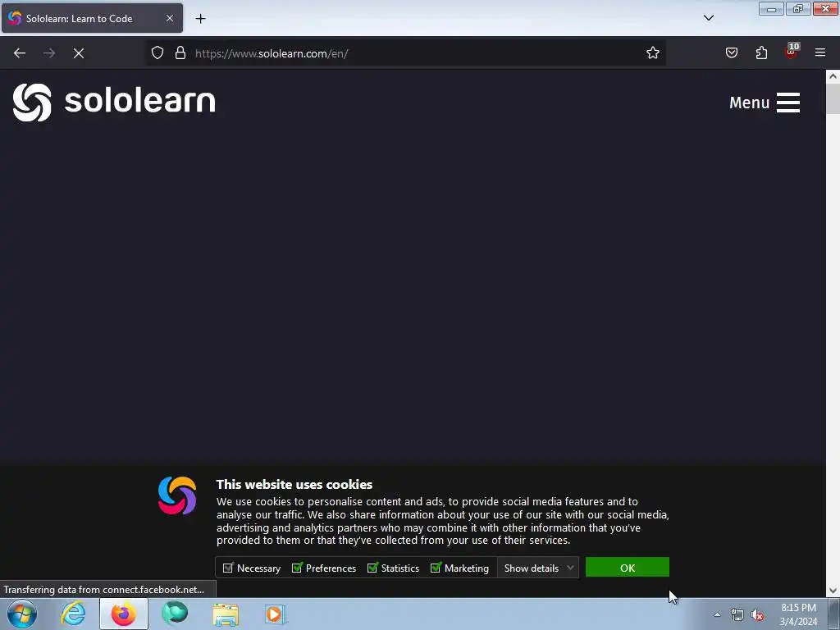
Task: Launch the media player taskbar icon
Action: [276, 614]
